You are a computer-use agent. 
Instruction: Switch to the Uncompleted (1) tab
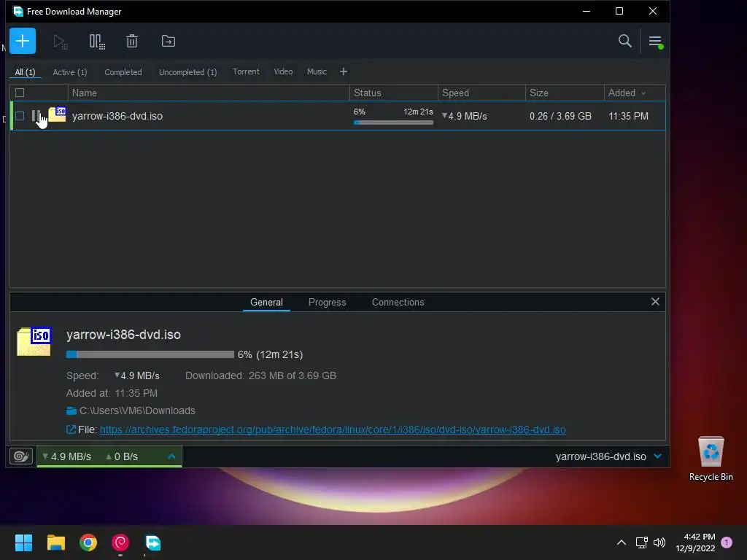point(187,72)
